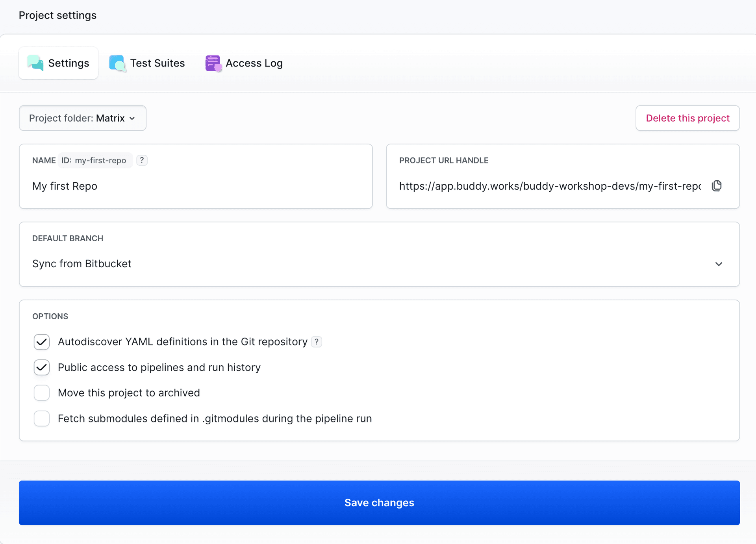756x544 pixels.
Task: Check Fetch submodules defined in .gitmodules
Action: click(x=41, y=418)
